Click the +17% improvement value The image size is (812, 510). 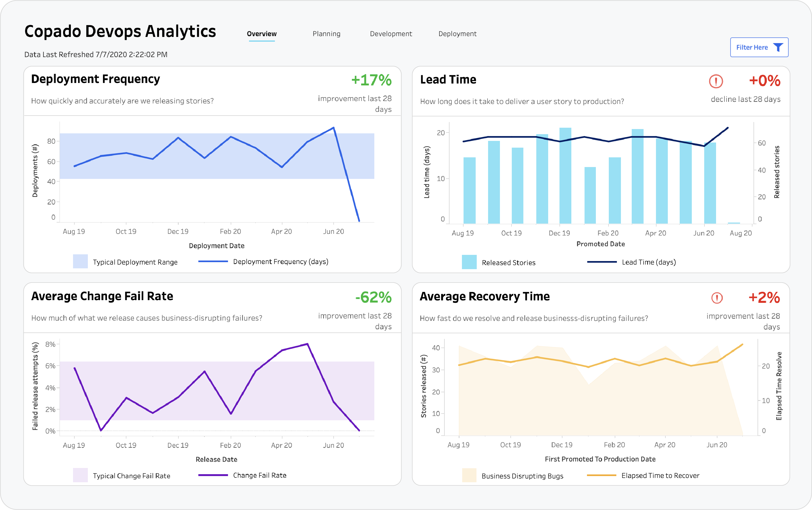point(371,80)
